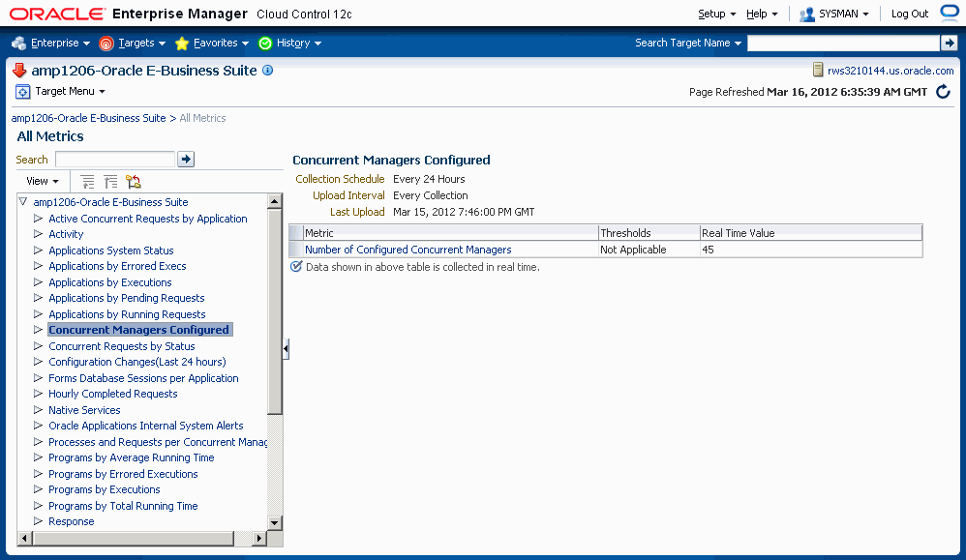Click the tree vertical scrollbar down arrow
Viewport: 966px width, 560px height.
coord(275,522)
